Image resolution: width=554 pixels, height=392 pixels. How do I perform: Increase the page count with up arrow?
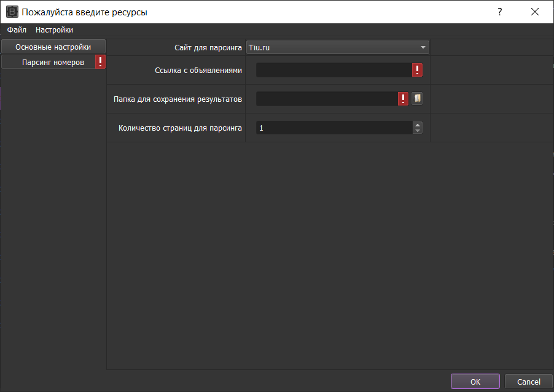[x=418, y=125]
